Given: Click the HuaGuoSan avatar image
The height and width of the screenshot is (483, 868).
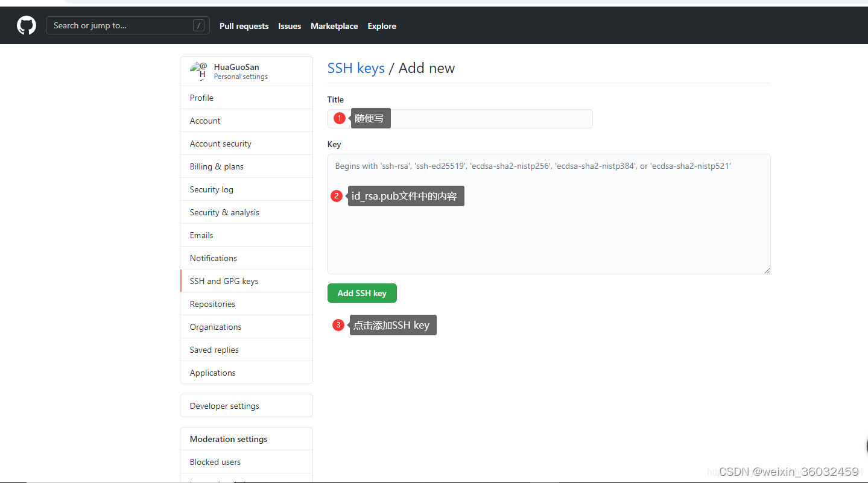Looking at the screenshot, I should click(x=199, y=71).
